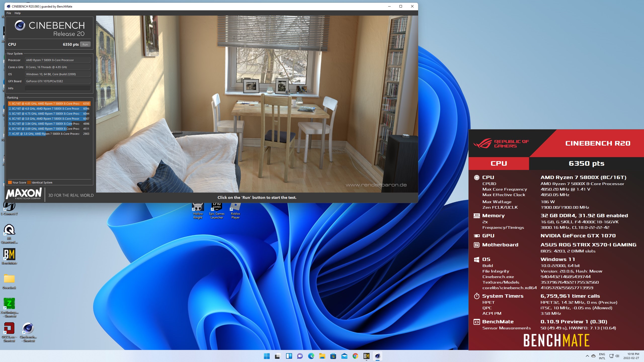Launch Google Chrome from the taskbar
Image resolution: width=644 pixels, height=362 pixels.
point(355,356)
